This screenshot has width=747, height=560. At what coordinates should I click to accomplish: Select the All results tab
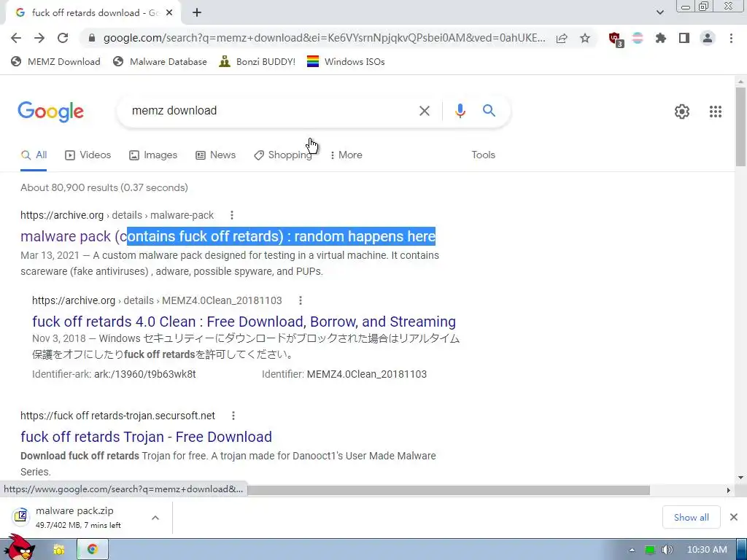point(34,155)
